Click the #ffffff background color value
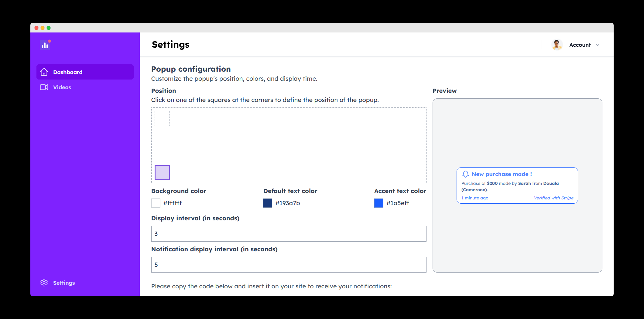The image size is (644, 319). pos(173,203)
